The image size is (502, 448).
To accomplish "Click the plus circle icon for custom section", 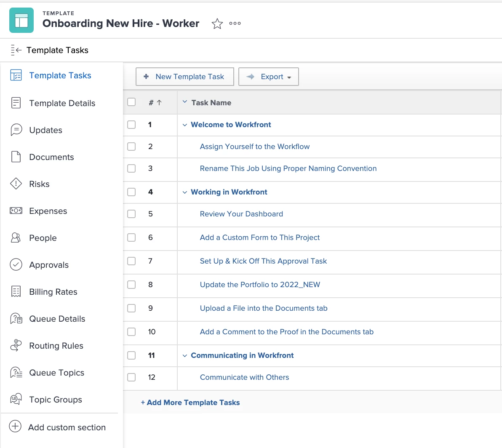I will [15, 426].
